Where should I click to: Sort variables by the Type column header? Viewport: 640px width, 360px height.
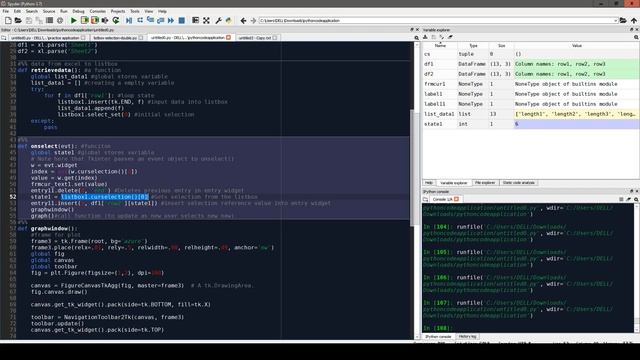point(473,46)
